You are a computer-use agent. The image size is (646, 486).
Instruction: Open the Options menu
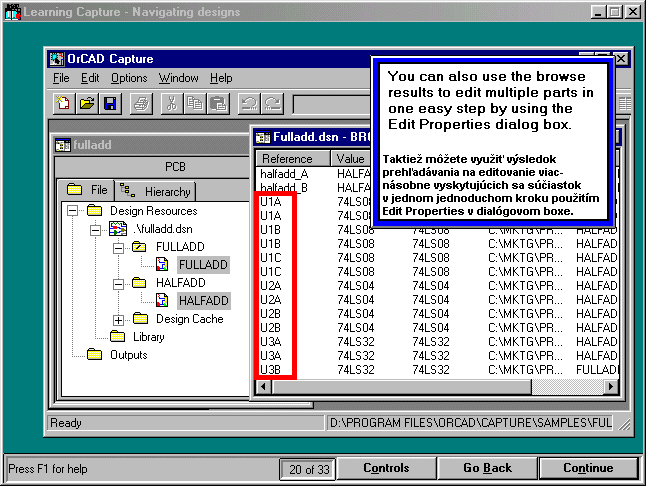(129, 78)
